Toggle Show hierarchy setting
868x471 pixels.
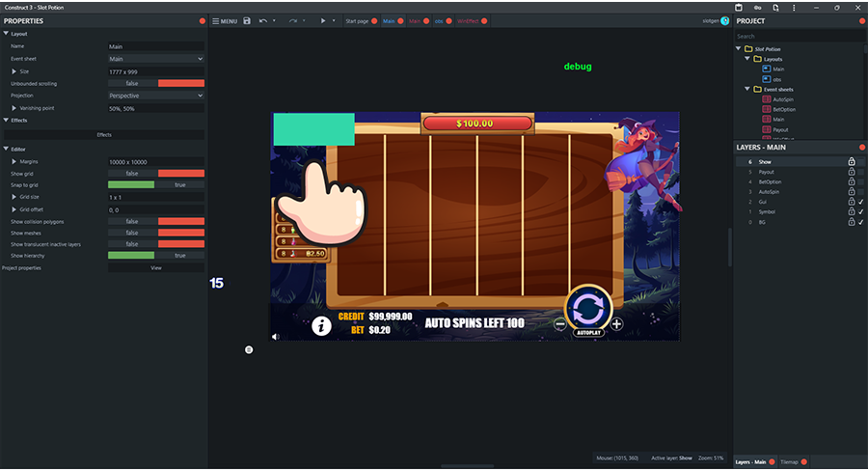[156, 256]
